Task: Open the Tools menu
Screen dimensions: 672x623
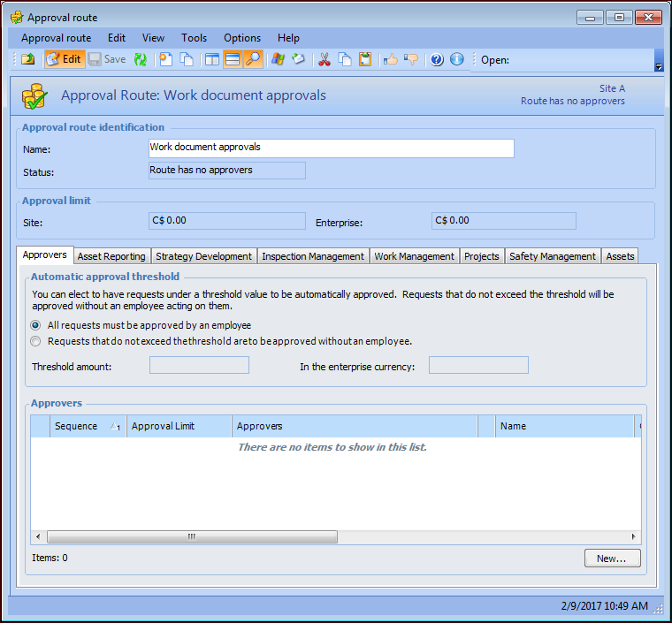Action: 194,38
